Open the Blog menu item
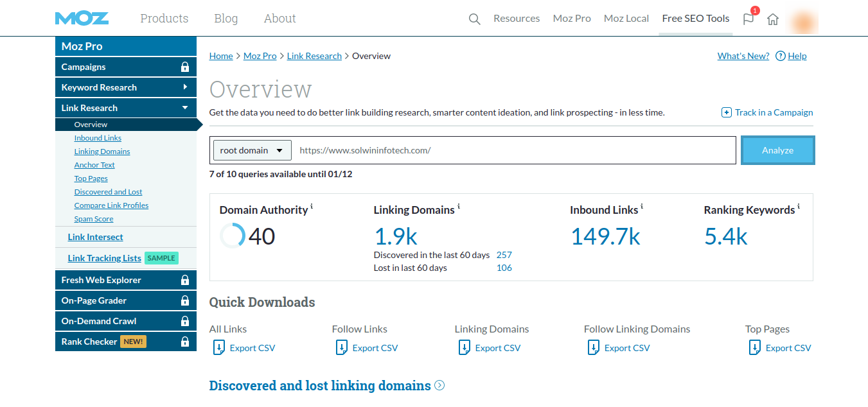868x407 pixels. [x=226, y=18]
